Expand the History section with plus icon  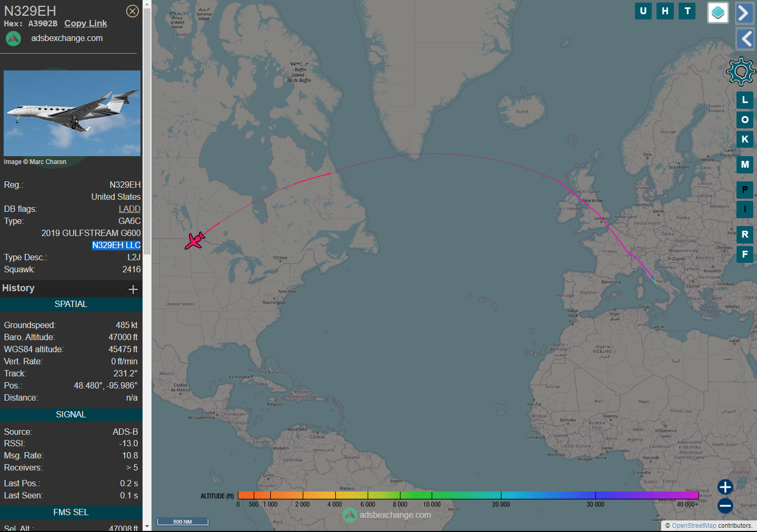click(x=133, y=289)
